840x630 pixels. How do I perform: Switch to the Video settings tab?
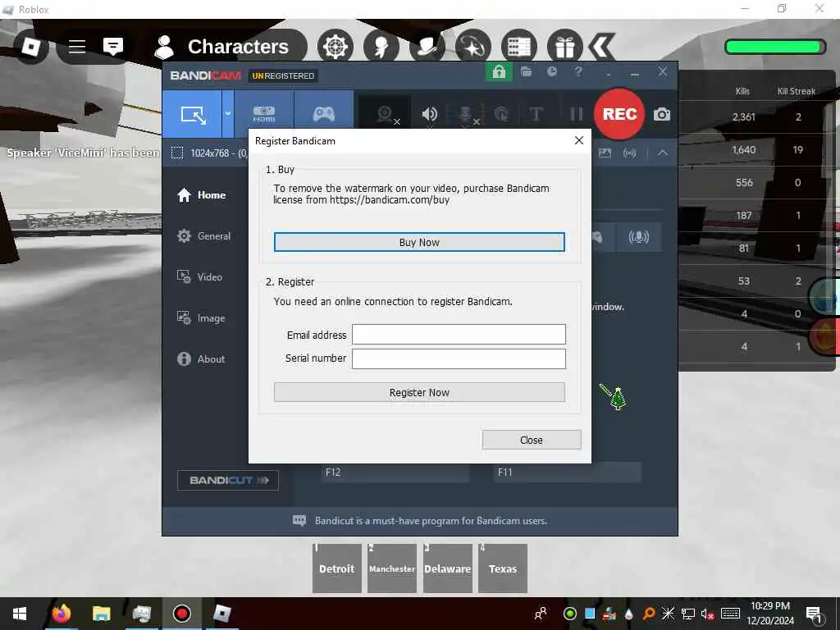pyautogui.click(x=199, y=277)
